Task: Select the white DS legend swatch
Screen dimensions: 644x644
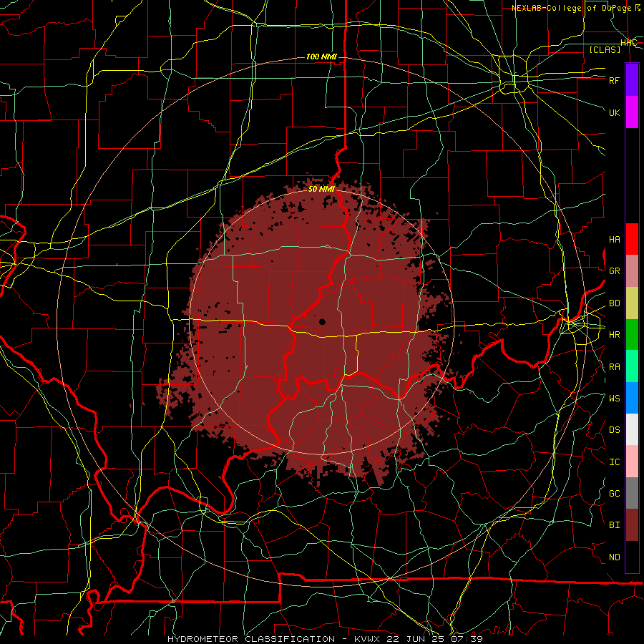Action: click(632, 429)
